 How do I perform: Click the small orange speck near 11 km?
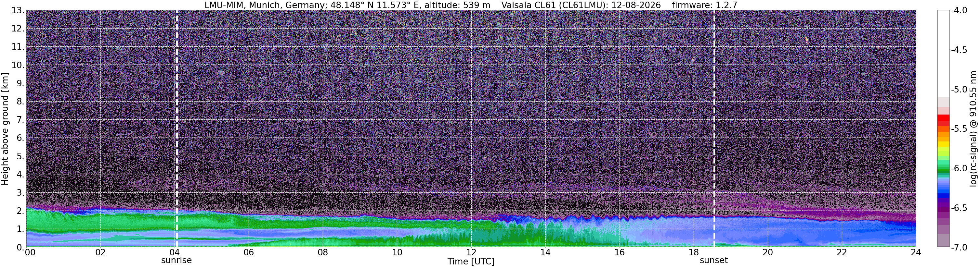pyautogui.click(x=806, y=40)
